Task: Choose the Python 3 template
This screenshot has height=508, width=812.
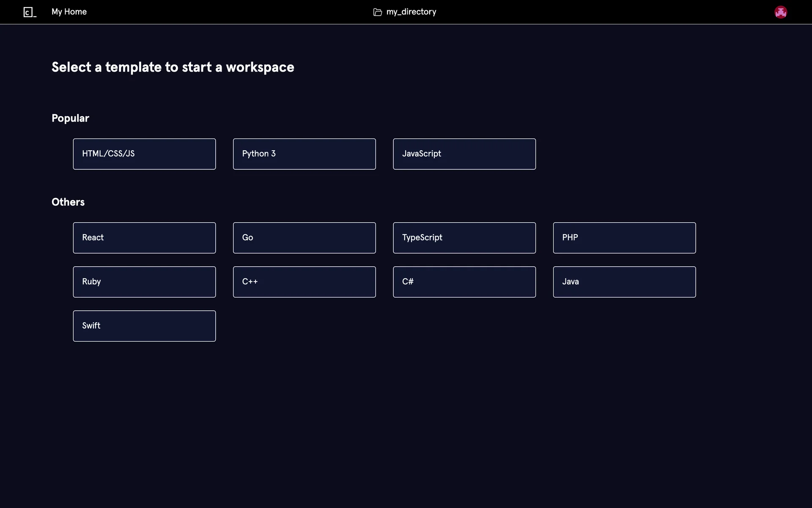Action: [304, 154]
